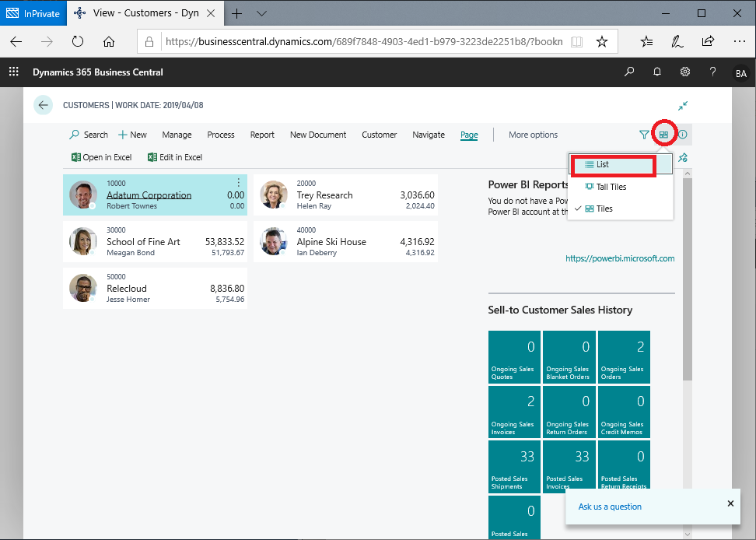
Task: Click More options
Action: coord(534,135)
